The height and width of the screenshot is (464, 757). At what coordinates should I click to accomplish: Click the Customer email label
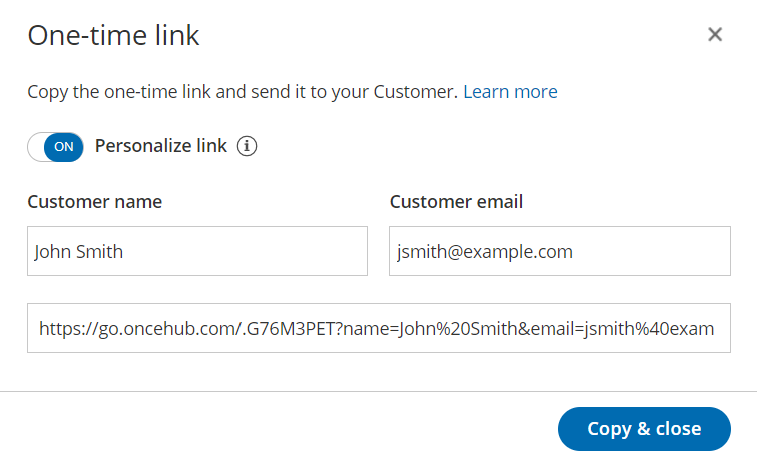click(456, 202)
